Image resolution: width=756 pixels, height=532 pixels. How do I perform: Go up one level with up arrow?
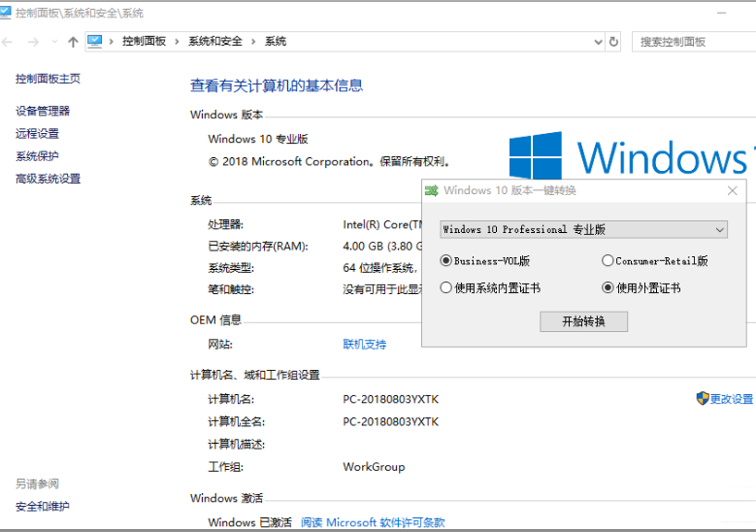[x=73, y=42]
